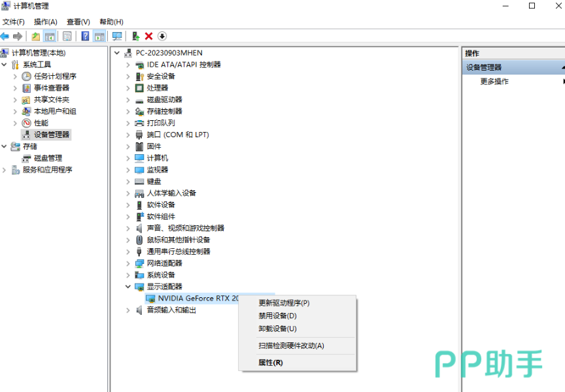Select 卸载设备(U) in context menu
Screen dimensions: 565x392
pyautogui.click(x=277, y=329)
